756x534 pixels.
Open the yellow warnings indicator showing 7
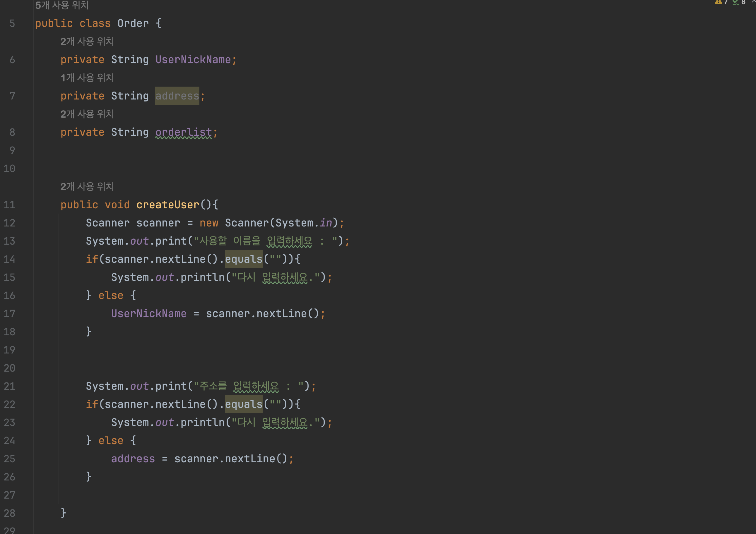coord(721,2)
